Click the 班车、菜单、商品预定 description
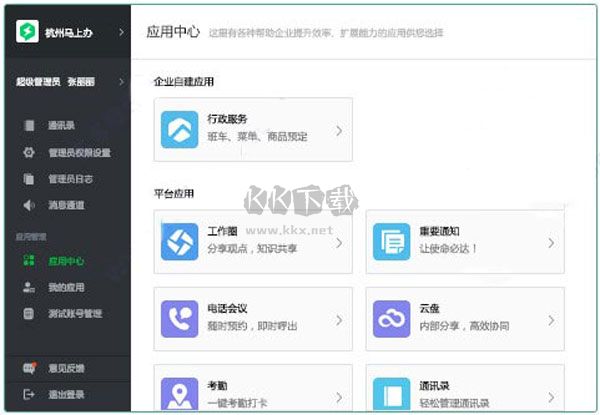Viewport: 600px width, 415px height. [257, 137]
